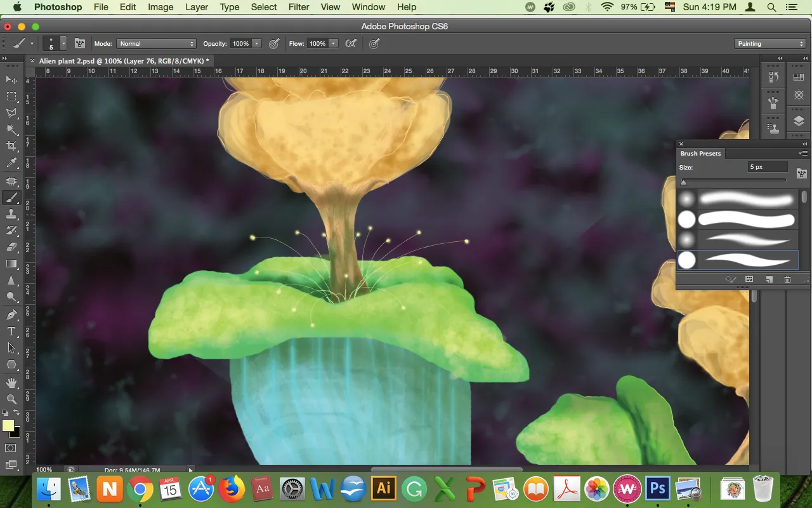This screenshot has width=812, height=508.
Task: Select the Zoom tool in the toolbox
Action: coord(11,399)
